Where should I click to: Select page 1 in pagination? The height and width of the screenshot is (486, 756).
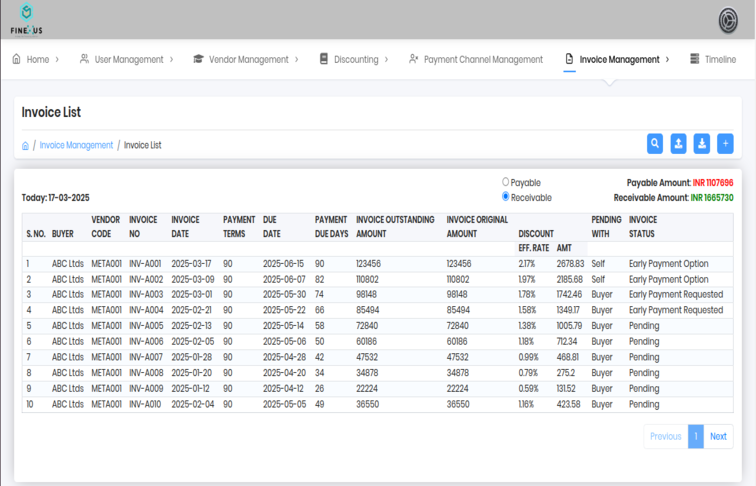(x=696, y=436)
